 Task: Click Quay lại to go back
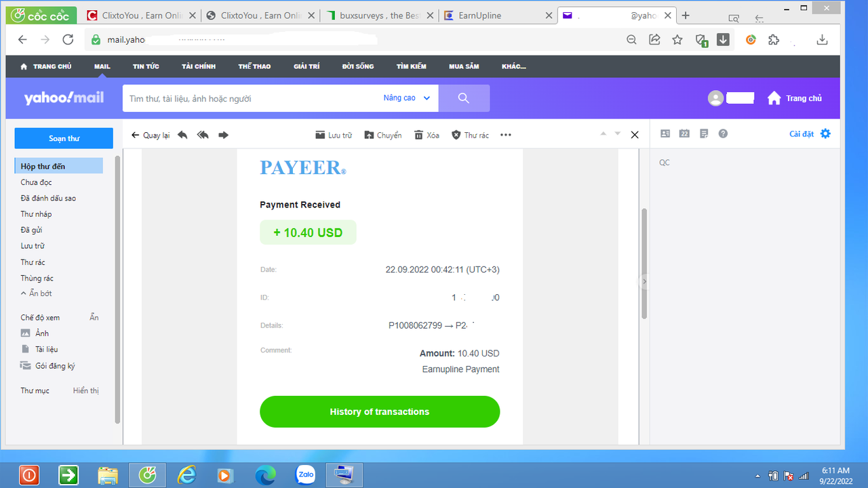pyautogui.click(x=151, y=135)
